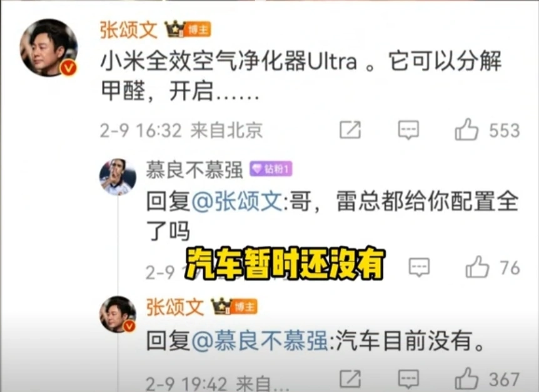Like the 汽车目前没有 reply with 367 likes
Image resolution: width=539 pixels, height=392 pixels.
click(x=466, y=379)
